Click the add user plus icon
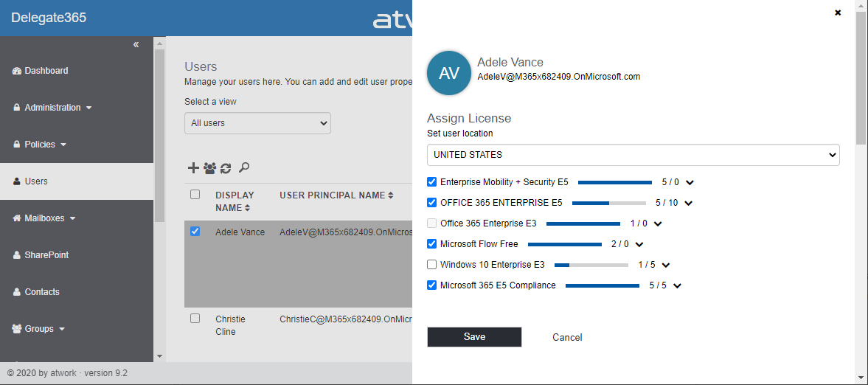 pos(193,168)
